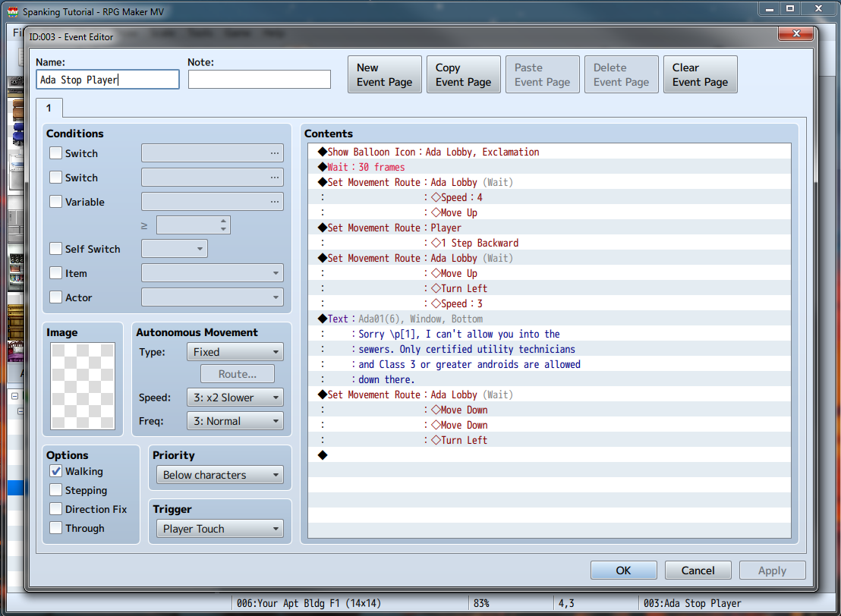Enable the Through option

[55, 527]
